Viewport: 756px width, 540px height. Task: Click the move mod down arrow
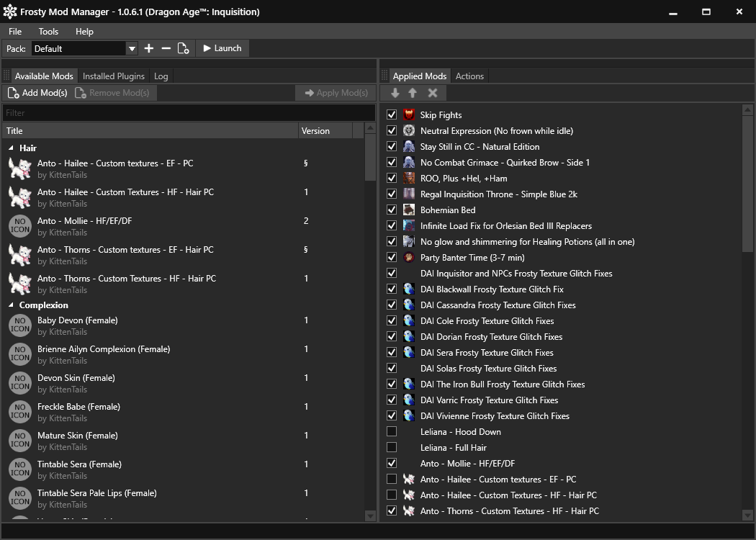pyautogui.click(x=395, y=93)
